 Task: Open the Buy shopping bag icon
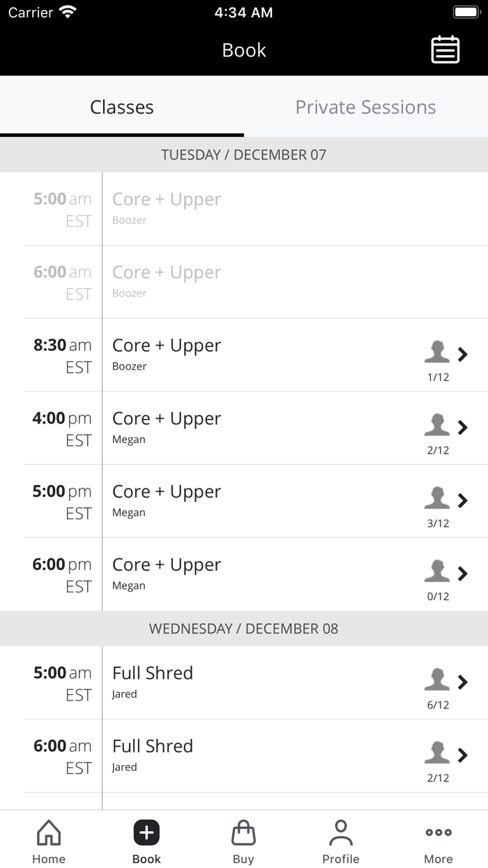[243, 832]
